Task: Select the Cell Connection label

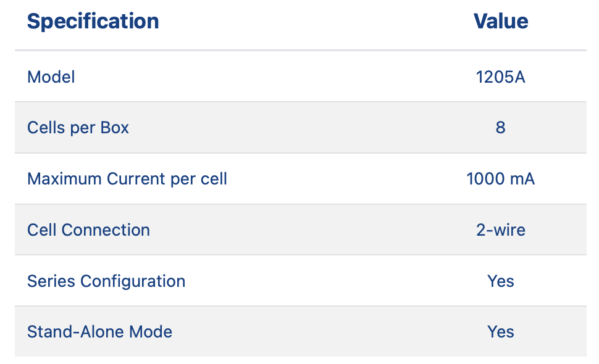Action: pyautogui.click(x=88, y=230)
